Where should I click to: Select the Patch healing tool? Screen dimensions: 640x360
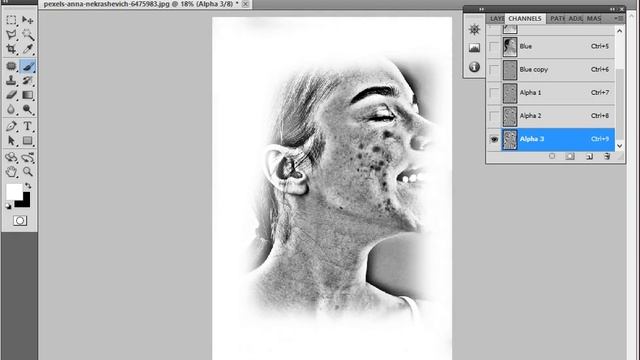point(11,66)
